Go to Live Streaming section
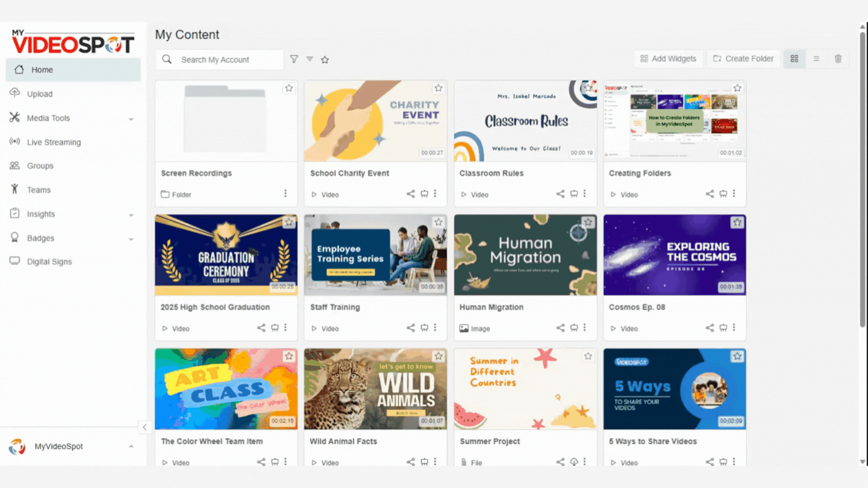Image resolution: width=868 pixels, height=488 pixels. click(54, 142)
